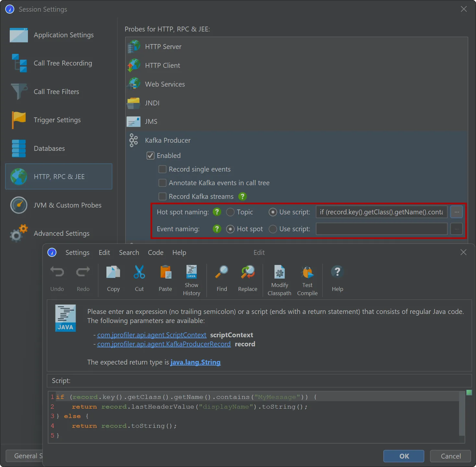
Task: Open Advanced Settings section
Action: (x=59, y=233)
